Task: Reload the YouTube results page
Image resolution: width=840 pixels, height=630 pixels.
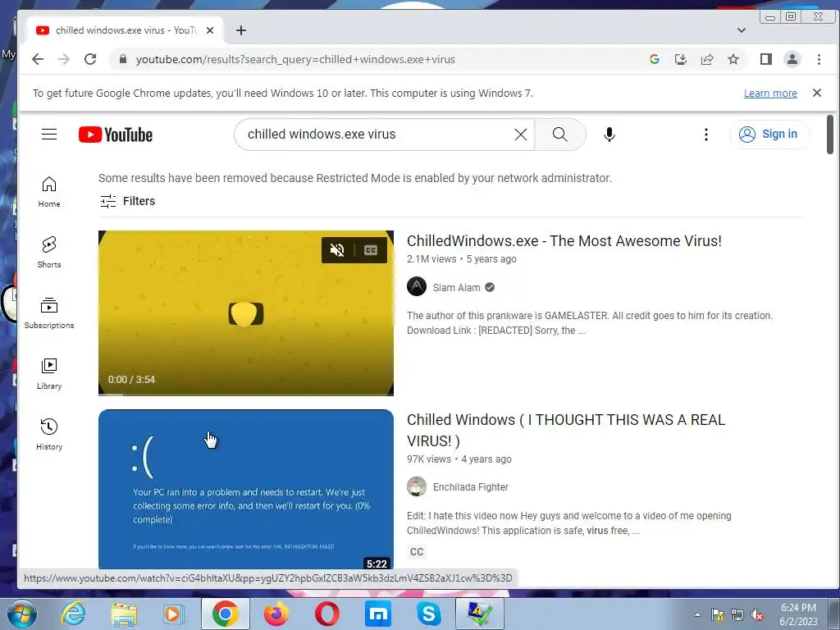Action: pyautogui.click(x=90, y=59)
